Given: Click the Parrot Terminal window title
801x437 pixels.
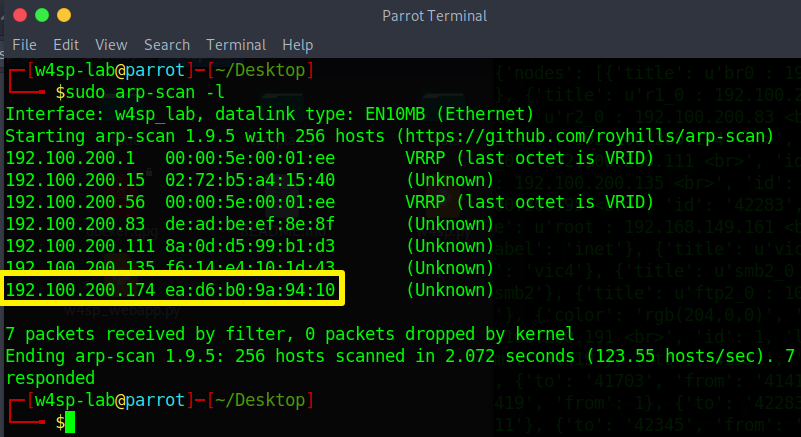Looking at the screenshot, I should pos(434,16).
